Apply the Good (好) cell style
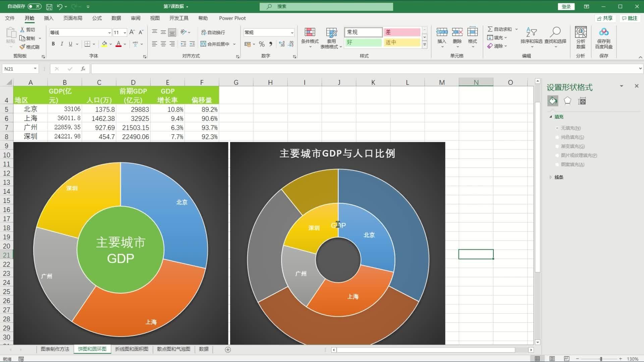 363,42
